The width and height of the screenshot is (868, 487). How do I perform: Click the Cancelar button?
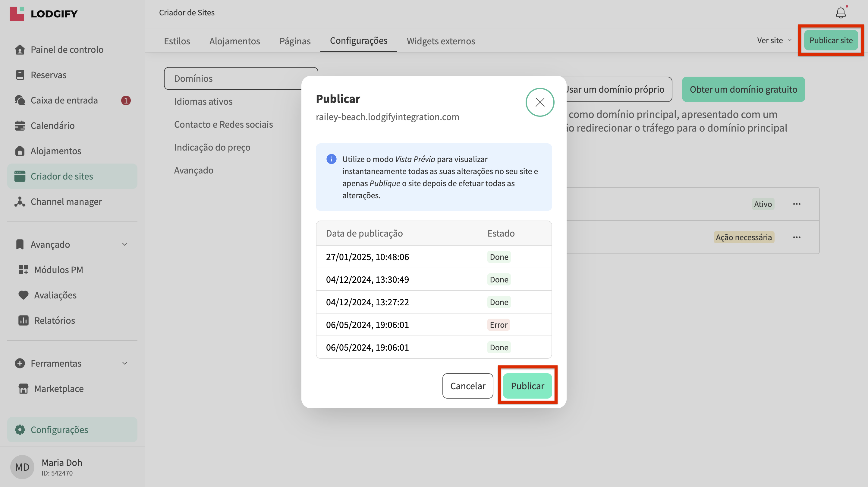point(468,386)
